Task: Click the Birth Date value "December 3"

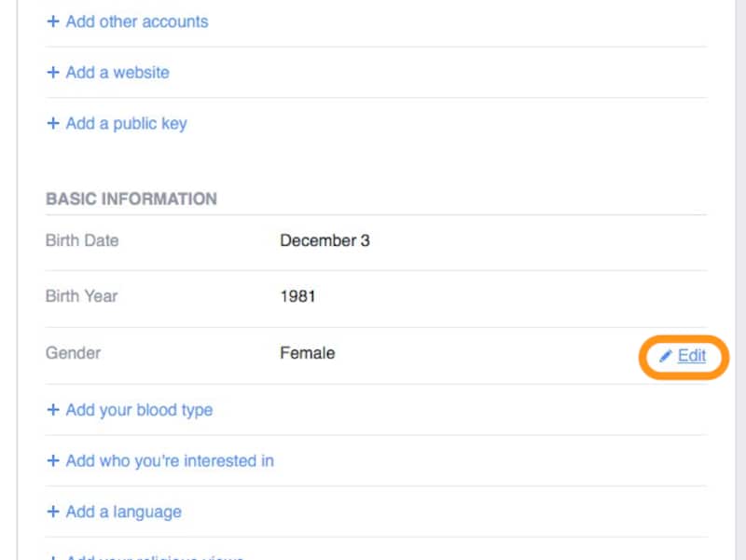Action: point(325,240)
